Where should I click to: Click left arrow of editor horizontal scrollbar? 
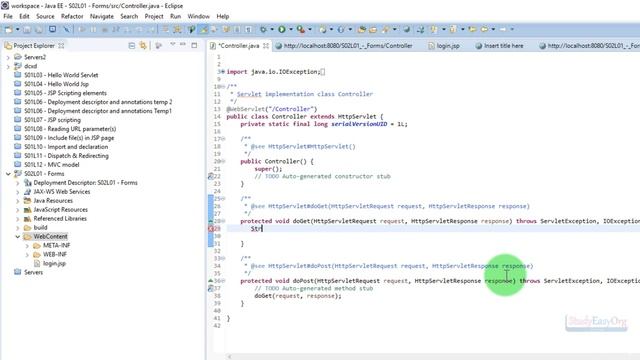(x=229, y=356)
